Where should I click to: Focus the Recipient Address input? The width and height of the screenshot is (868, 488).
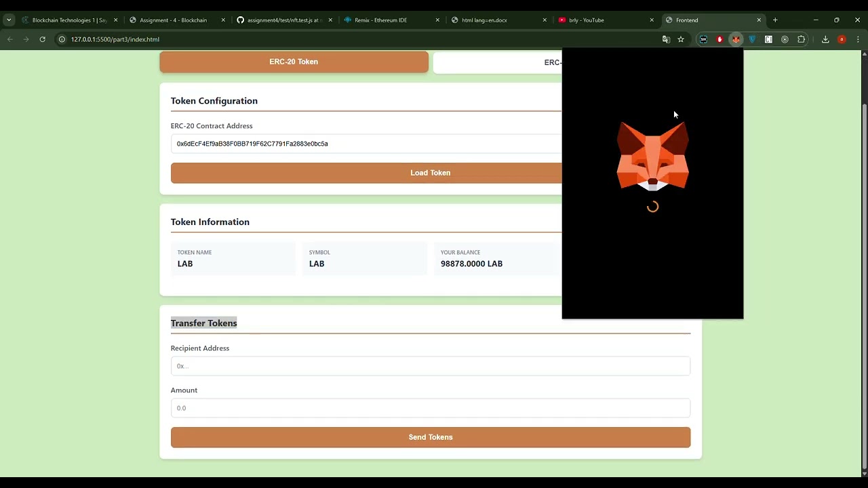click(x=431, y=366)
